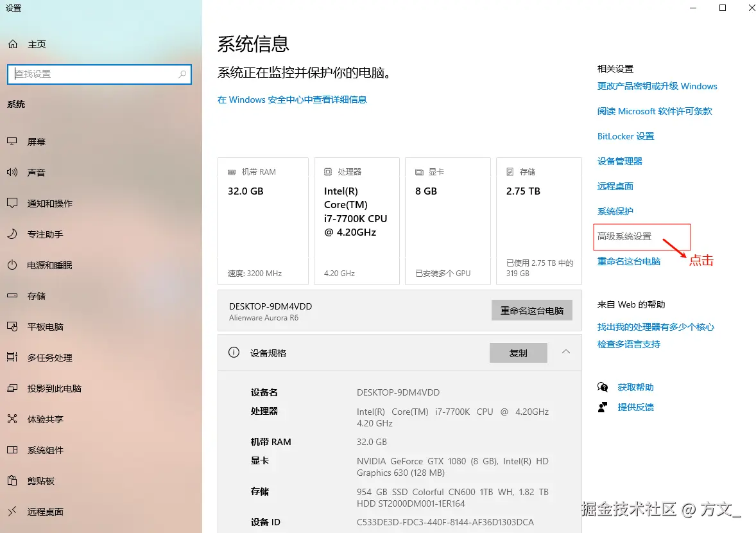Click the NVIDIA GeForce GTX 1080 value text
The height and width of the screenshot is (533, 756).
452,467
